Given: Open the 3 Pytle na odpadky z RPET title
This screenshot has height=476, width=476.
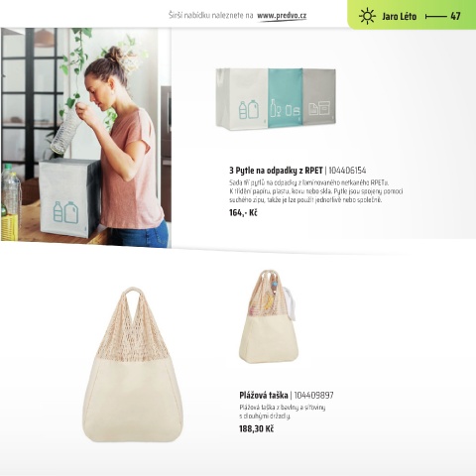Looking at the screenshot, I should [x=276, y=171].
